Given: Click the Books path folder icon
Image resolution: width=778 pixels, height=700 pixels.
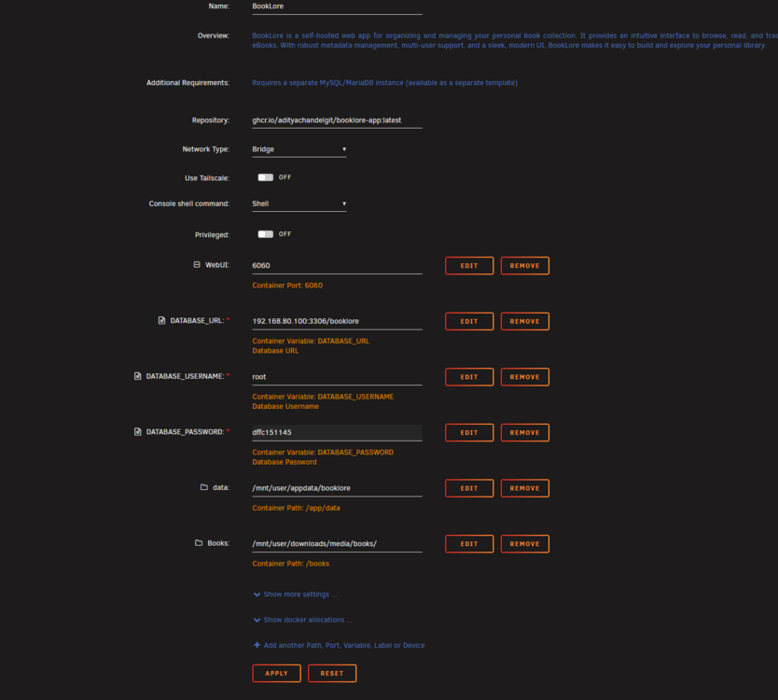Looking at the screenshot, I should pyautogui.click(x=199, y=542).
